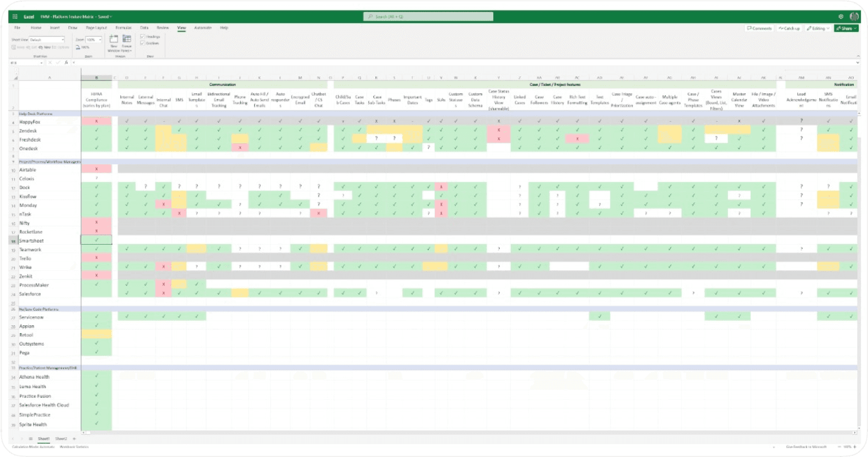Click the New sheet view eye icon
The image size is (868, 457).
click(41, 47)
